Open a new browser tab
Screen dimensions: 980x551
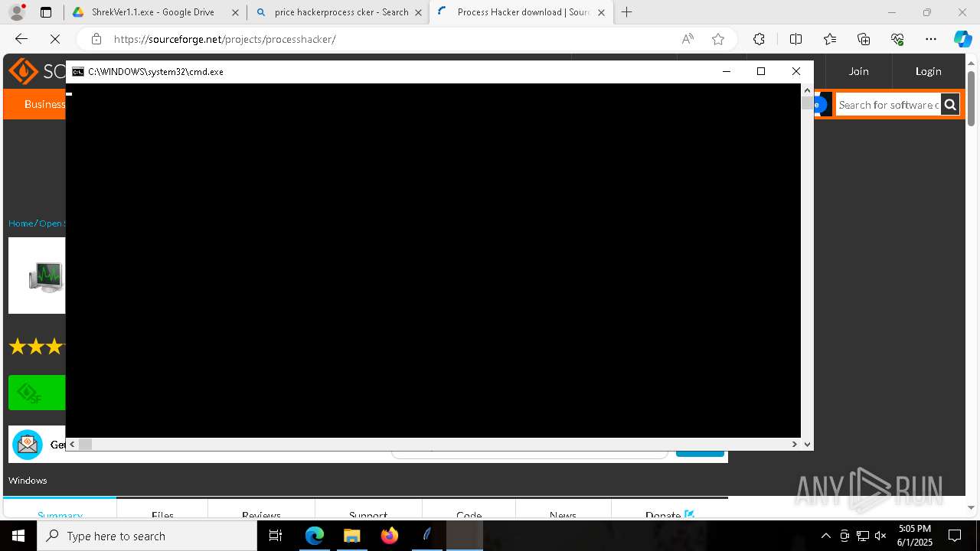point(627,12)
